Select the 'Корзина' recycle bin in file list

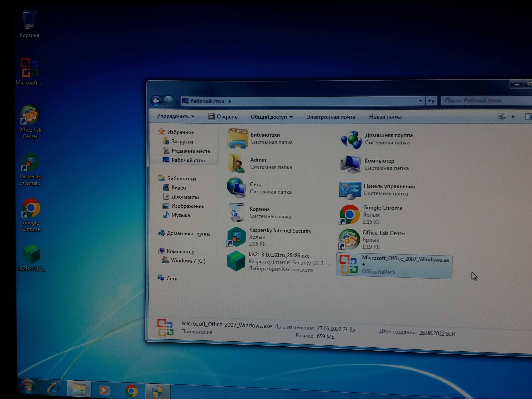237,212
